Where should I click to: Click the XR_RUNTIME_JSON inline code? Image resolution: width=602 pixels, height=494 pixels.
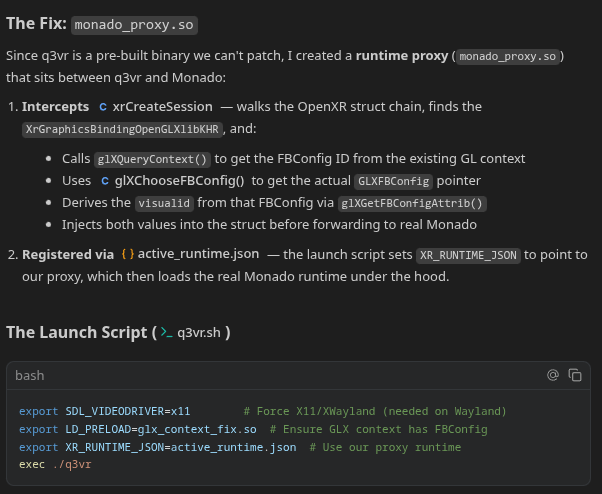[468, 255]
